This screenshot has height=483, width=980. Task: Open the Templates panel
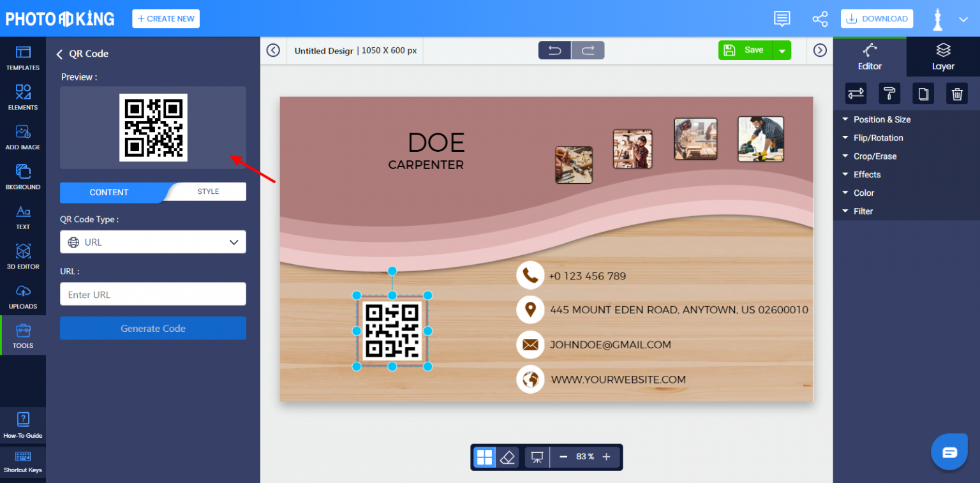point(23,58)
